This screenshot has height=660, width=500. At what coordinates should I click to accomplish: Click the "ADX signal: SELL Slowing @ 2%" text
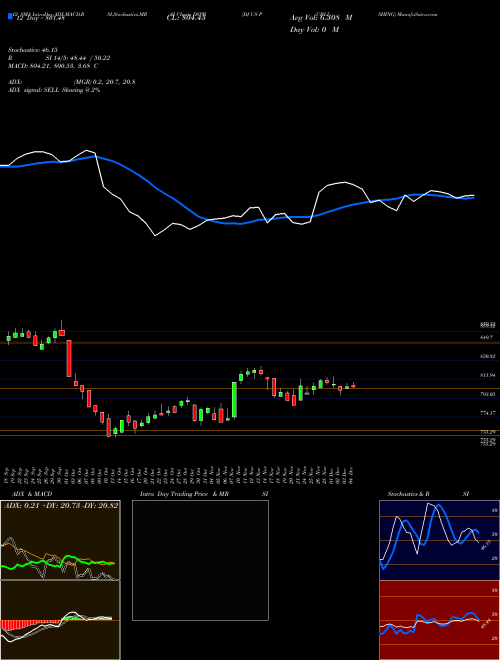click(x=54, y=90)
